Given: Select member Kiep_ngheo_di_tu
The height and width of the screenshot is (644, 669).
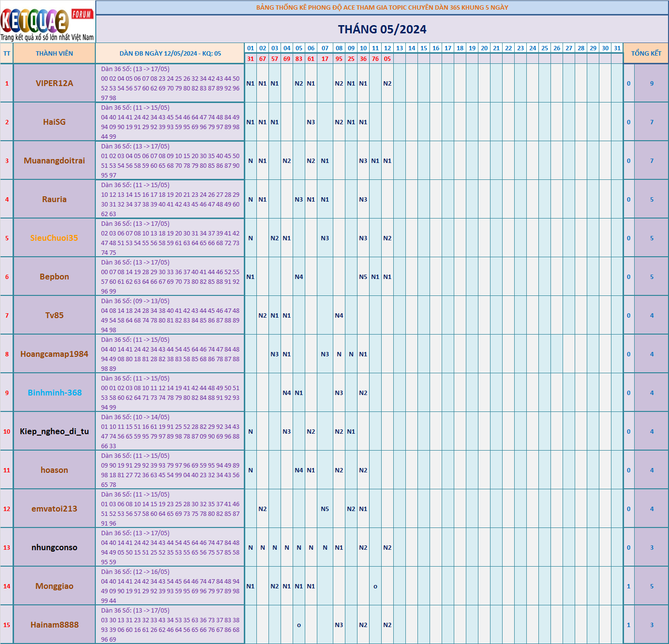Looking at the screenshot, I should click(x=54, y=431).
